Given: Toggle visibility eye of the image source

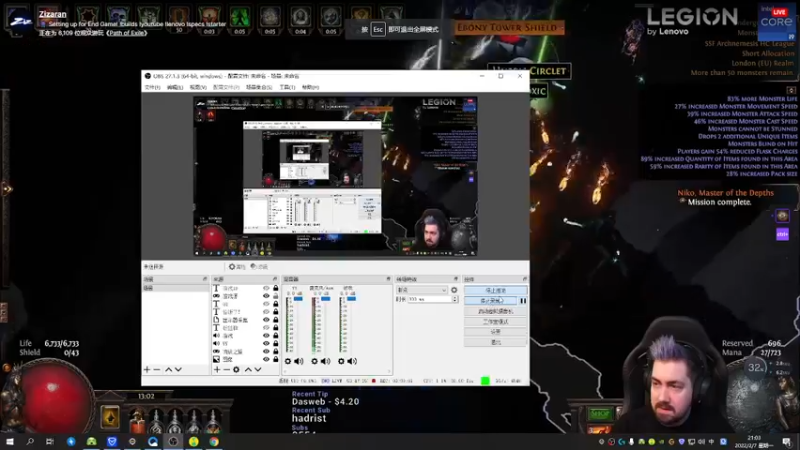Looking at the screenshot, I should [266, 359].
